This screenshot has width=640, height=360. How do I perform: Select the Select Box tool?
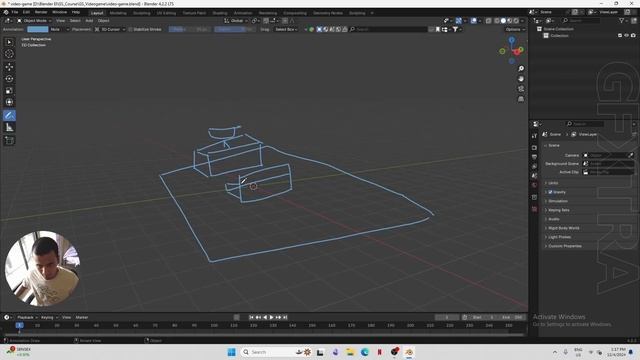(9, 42)
